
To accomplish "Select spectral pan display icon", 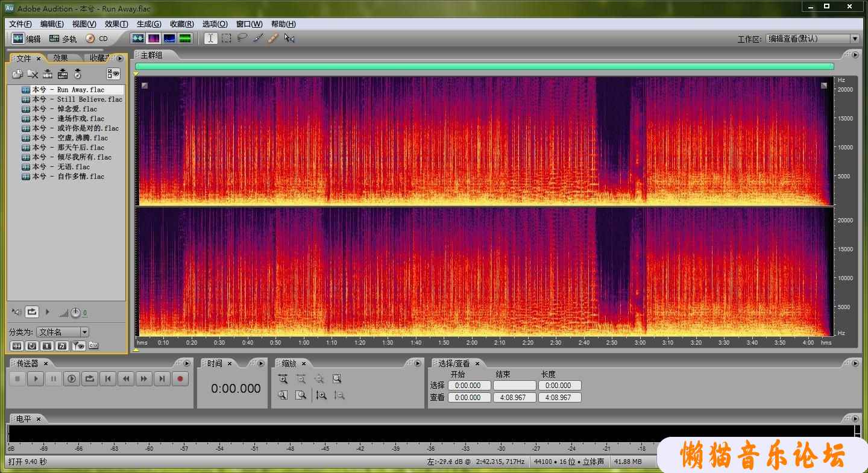I will pyautogui.click(x=169, y=38).
